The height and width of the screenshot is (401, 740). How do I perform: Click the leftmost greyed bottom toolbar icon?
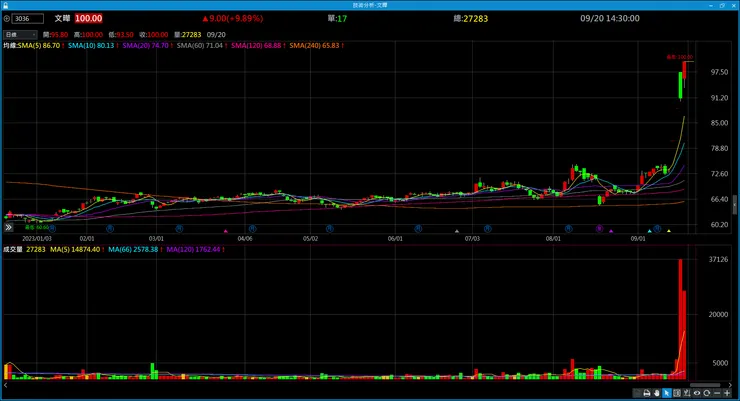637,393
